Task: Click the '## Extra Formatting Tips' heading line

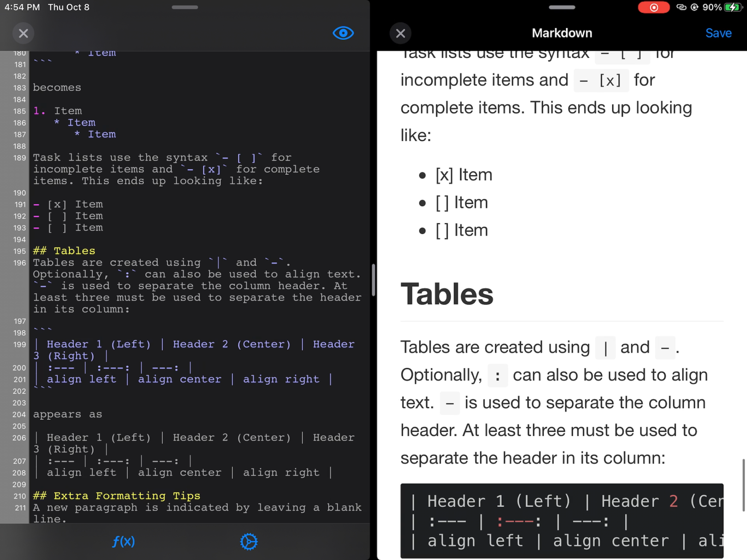Action: pos(116,496)
